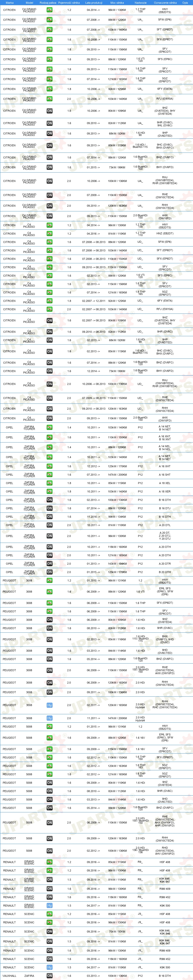Click diesel ON icon in Opel Zafira B 20 DTH row
This screenshot has width=193, height=980.
click(49, 572)
